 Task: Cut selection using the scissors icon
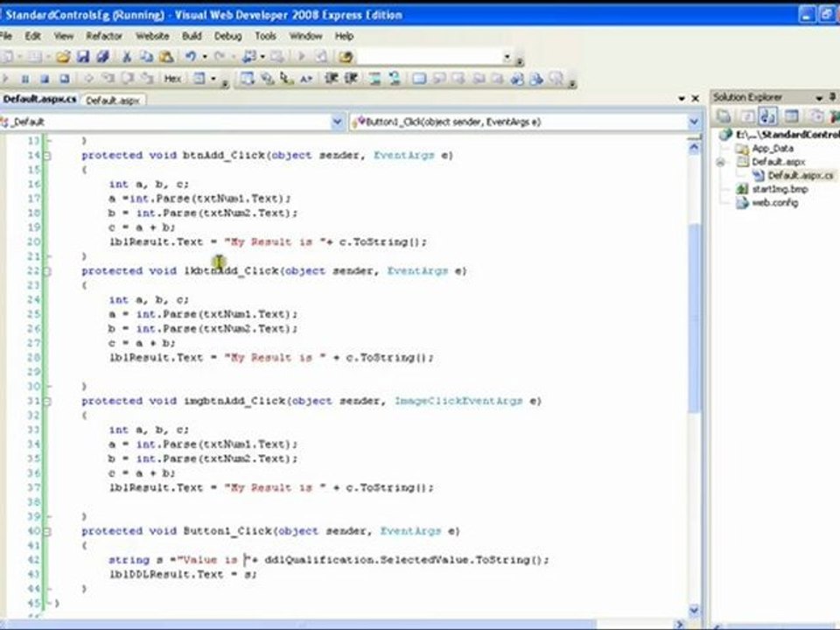(127, 56)
